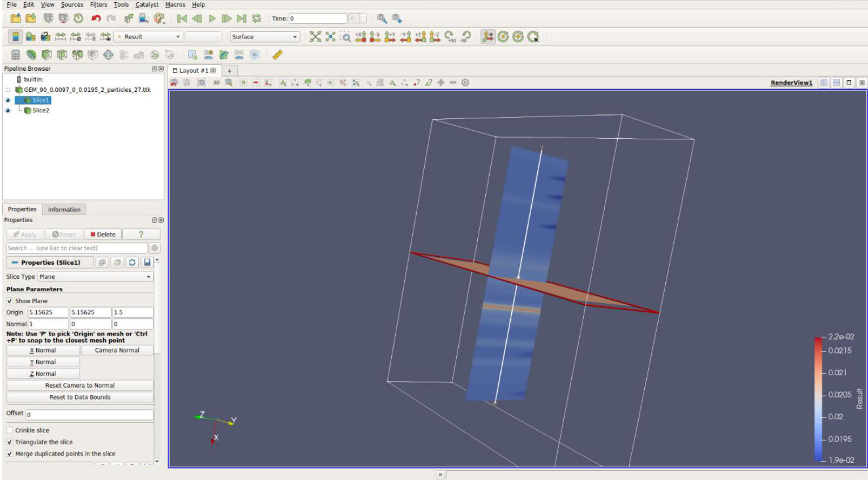Click the Zoom to Data icon

pyautogui.click(x=331, y=37)
